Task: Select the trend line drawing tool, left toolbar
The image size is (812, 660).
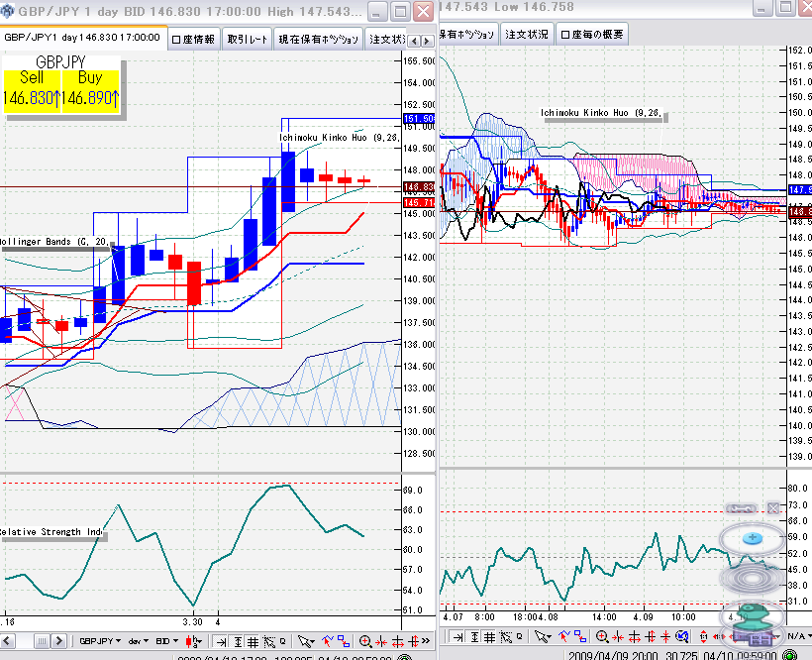Action: 327,641
